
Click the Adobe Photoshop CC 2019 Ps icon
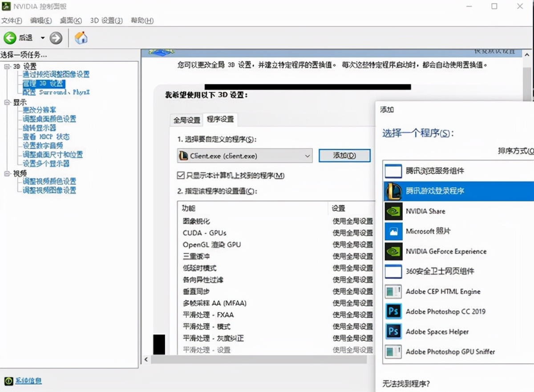point(393,312)
